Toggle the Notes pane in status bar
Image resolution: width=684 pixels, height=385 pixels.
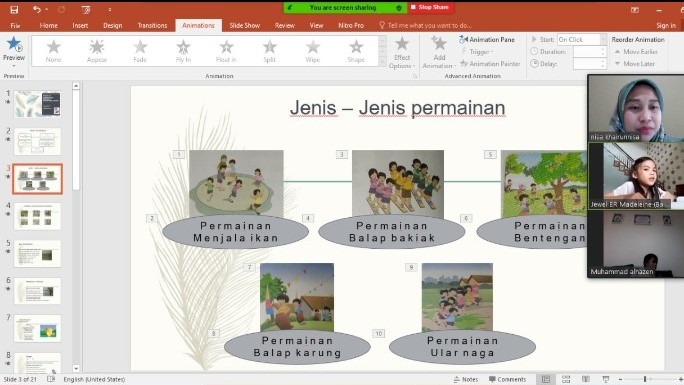point(466,379)
